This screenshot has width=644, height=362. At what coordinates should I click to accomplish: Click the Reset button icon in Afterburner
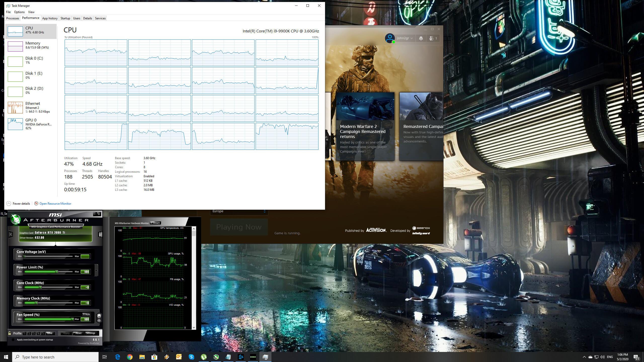[x=78, y=333]
